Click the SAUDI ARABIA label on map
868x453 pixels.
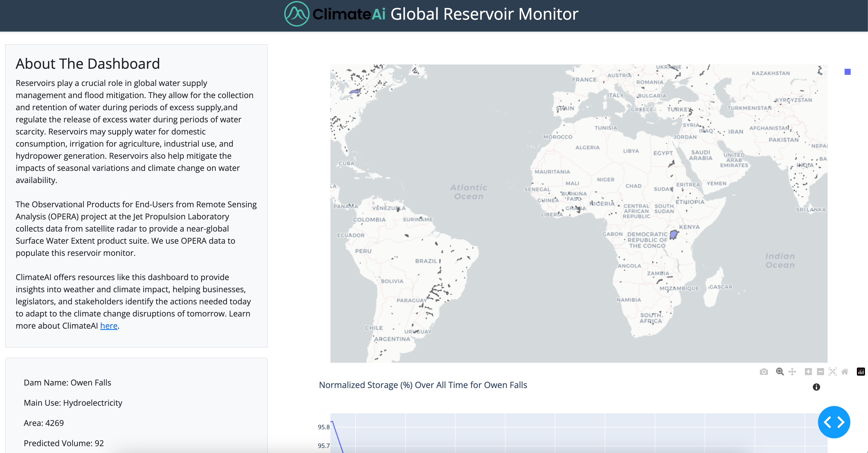(701, 155)
